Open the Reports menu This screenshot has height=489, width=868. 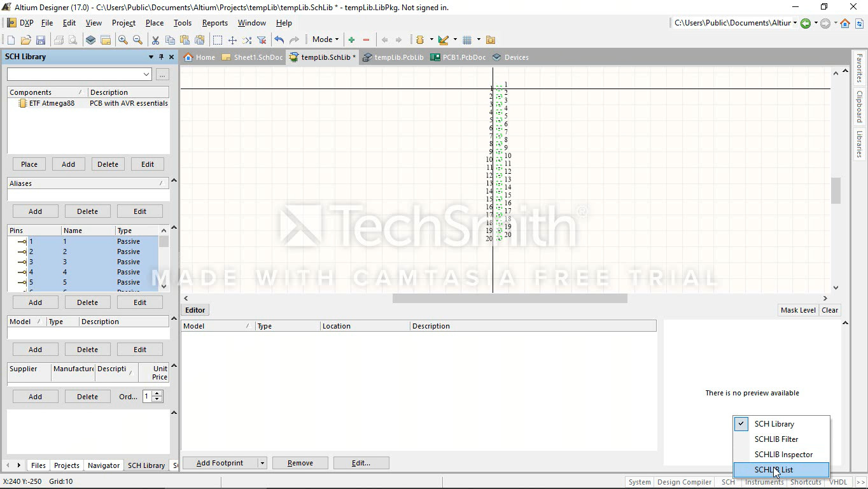click(214, 23)
